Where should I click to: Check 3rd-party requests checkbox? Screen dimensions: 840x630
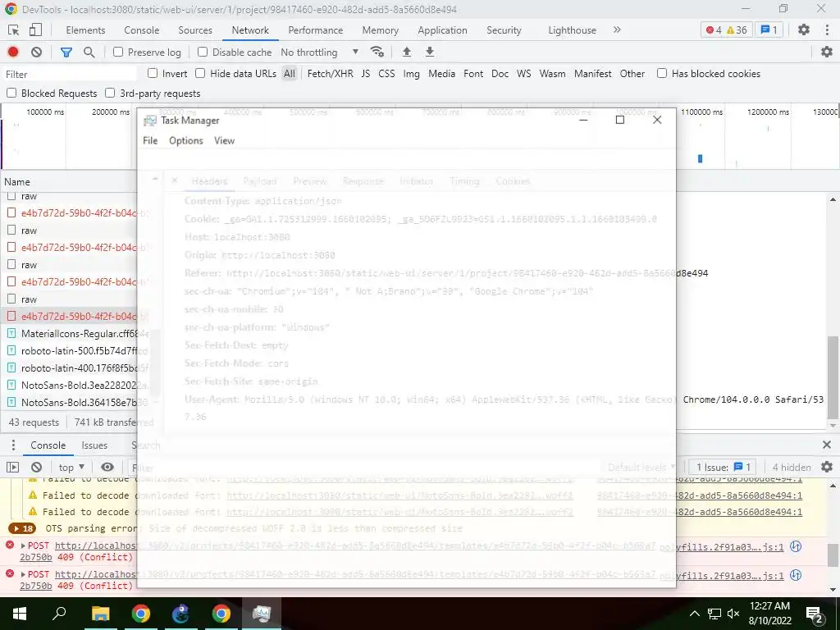pos(110,93)
